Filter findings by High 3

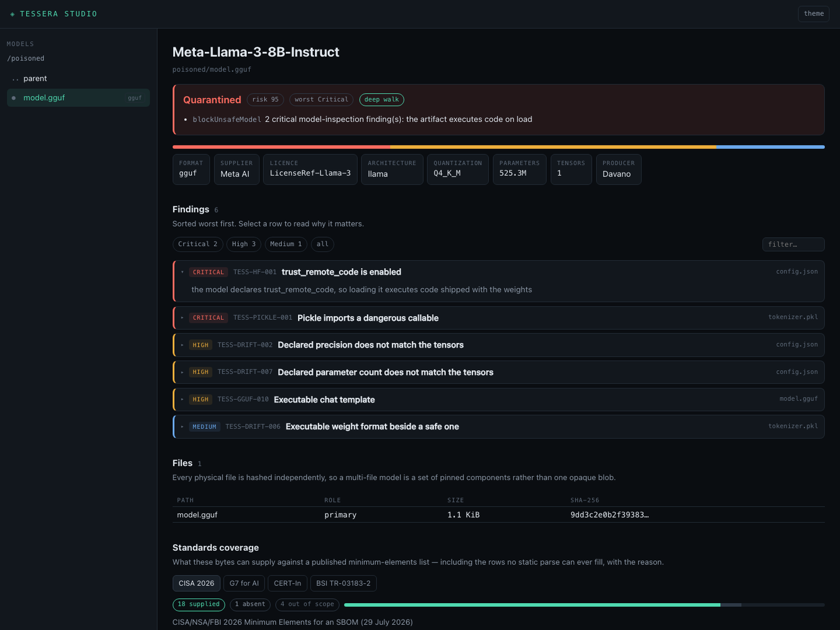click(x=244, y=244)
